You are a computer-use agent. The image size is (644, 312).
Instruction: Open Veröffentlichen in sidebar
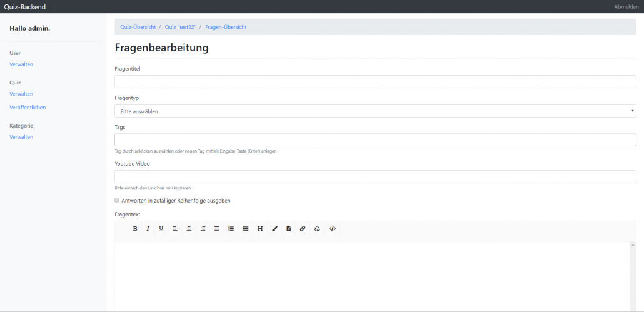(28, 108)
